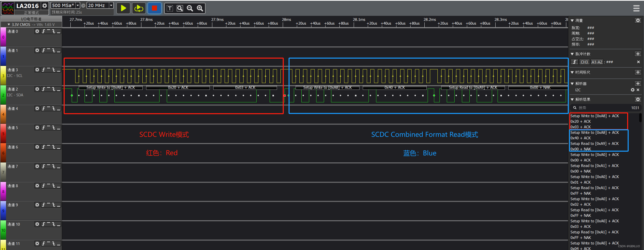Zoom in the waveform view

pos(200,8)
